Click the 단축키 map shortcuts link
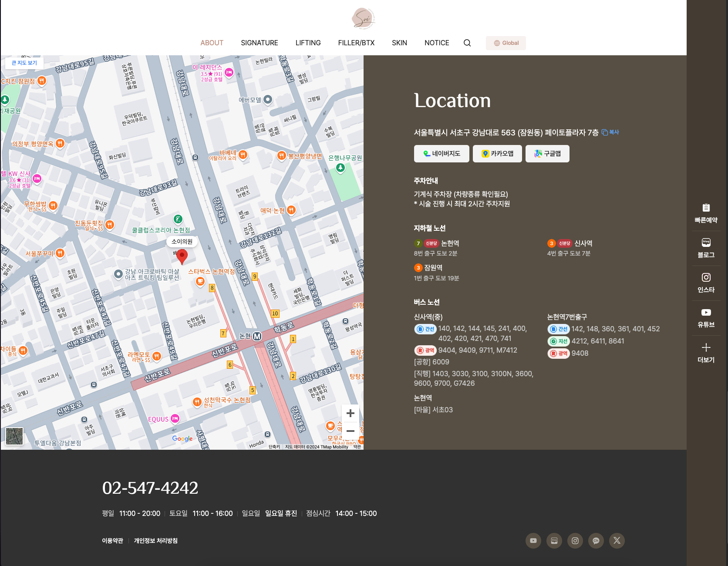This screenshot has height=566, width=728. 274,447
